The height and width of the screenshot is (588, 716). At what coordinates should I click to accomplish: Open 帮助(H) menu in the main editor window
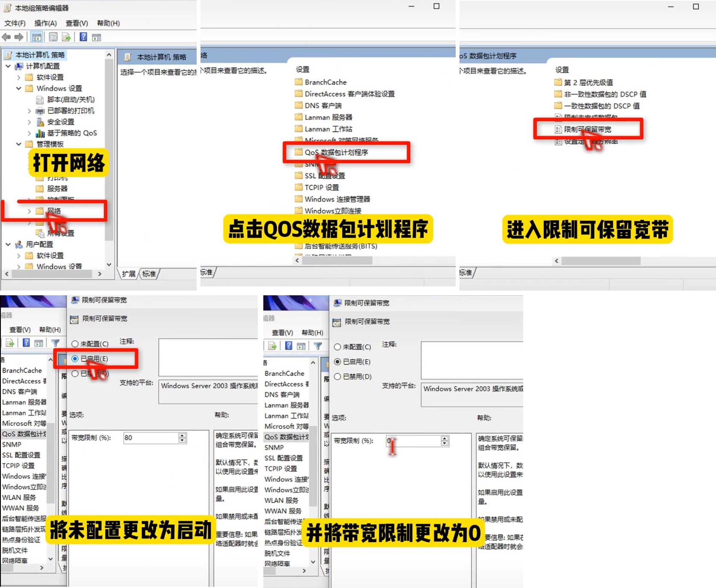click(x=108, y=23)
